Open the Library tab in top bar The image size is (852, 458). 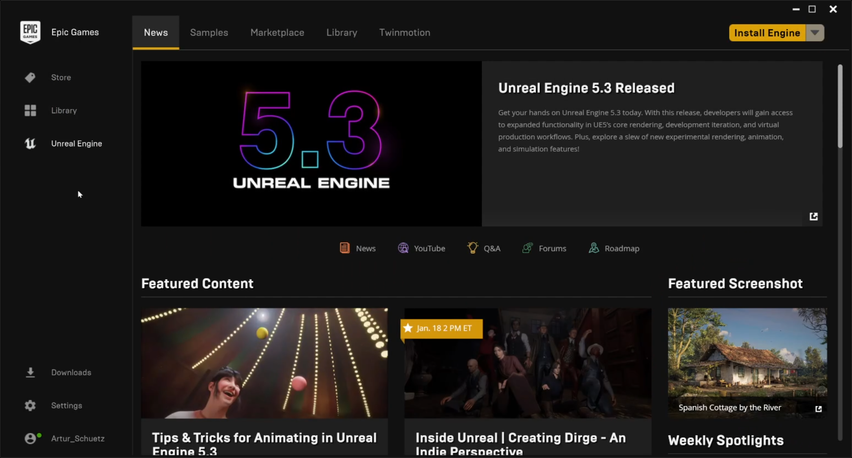click(342, 33)
